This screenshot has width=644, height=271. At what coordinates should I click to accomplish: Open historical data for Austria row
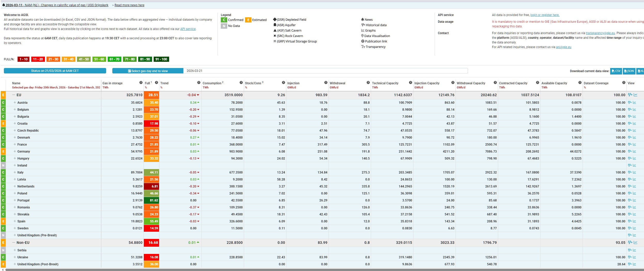(630, 103)
